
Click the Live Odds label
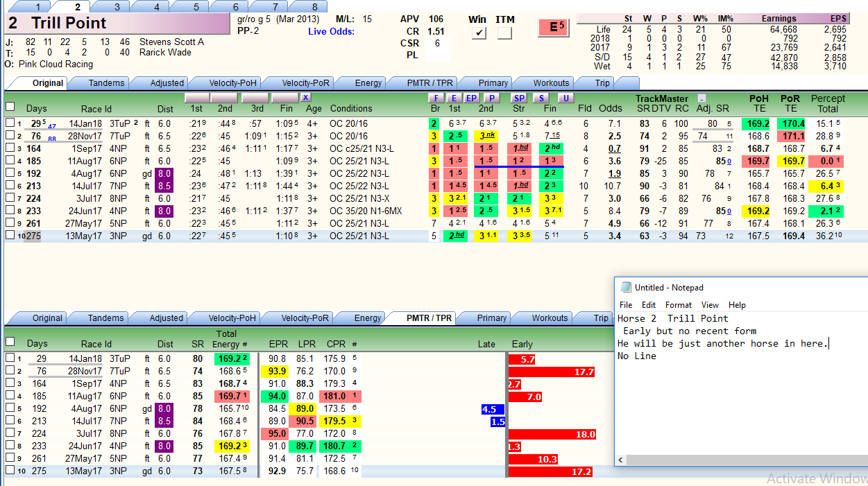pyautogui.click(x=331, y=32)
